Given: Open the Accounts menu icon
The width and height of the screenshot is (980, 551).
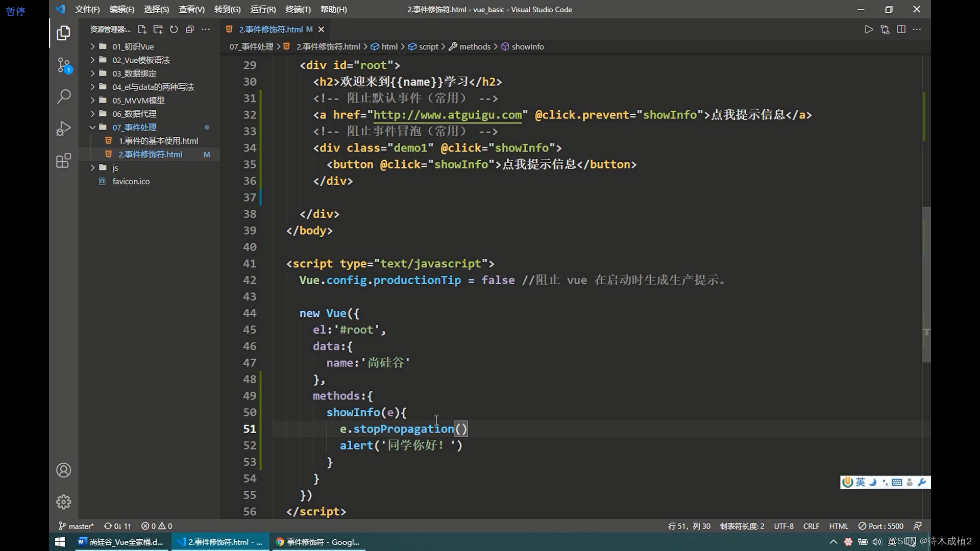Looking at the screenshot, I should 63,470.
